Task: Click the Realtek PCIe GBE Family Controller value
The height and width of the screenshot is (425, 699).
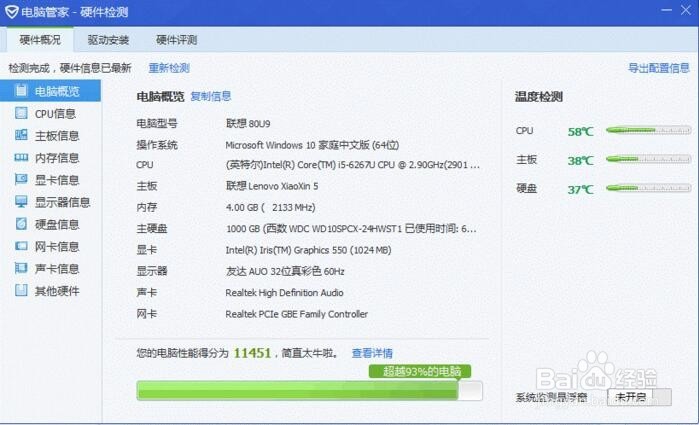Action: click(296, 314)
